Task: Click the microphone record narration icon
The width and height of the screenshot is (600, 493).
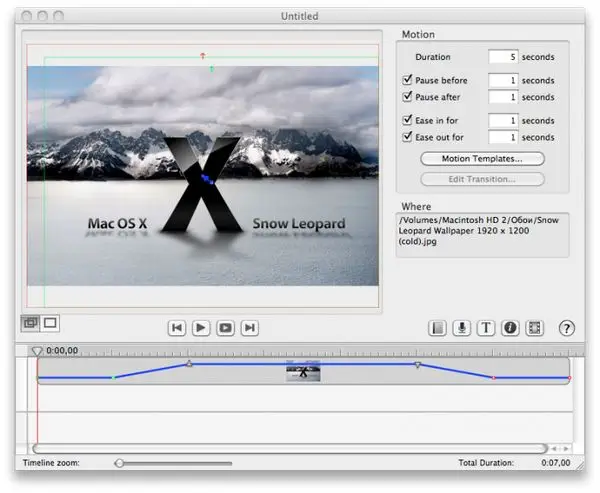Action: coord(461,328)
